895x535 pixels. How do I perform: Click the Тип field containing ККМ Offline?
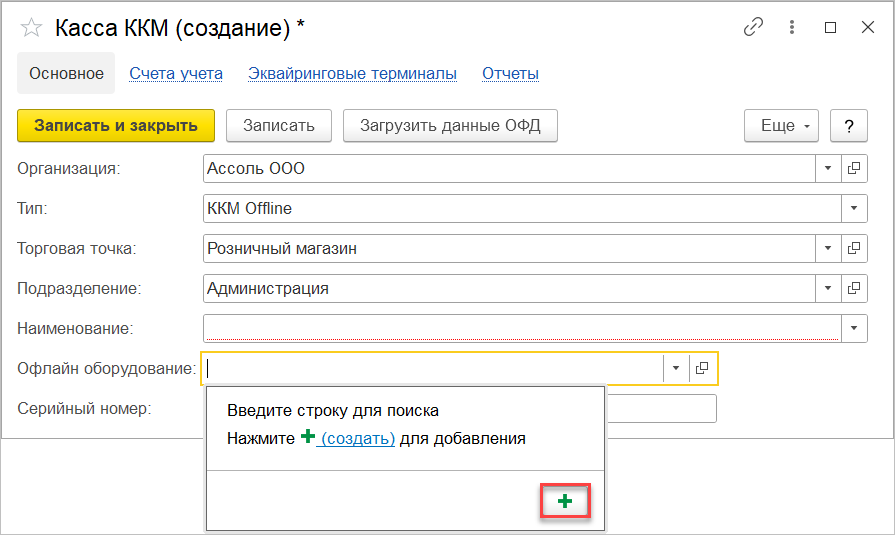pos(522,208)
